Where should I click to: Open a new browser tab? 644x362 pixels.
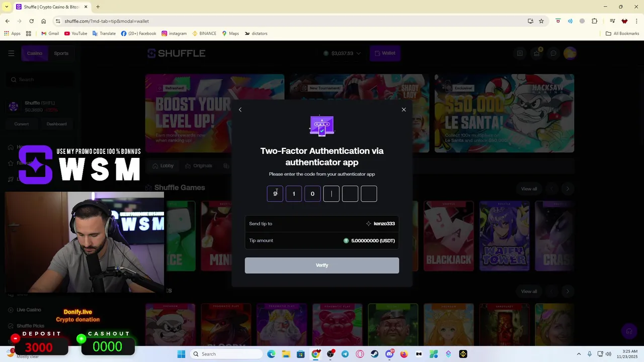tap(98, 7)
